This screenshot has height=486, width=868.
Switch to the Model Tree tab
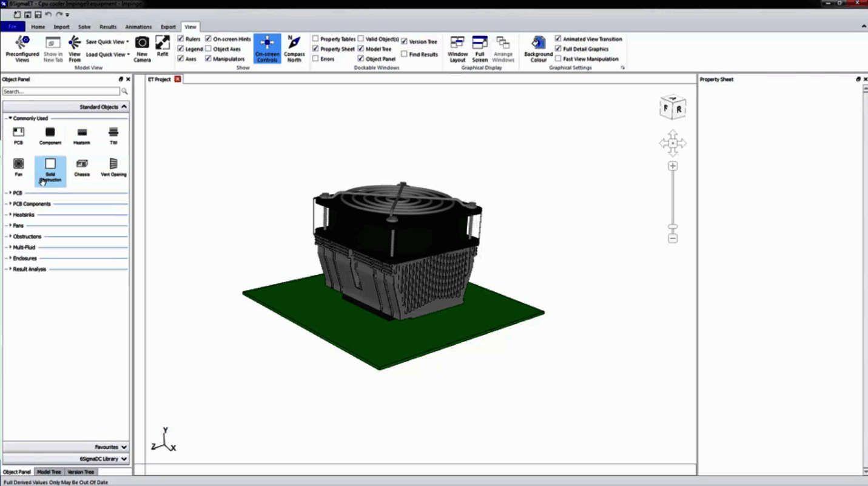tap(49, 471)
